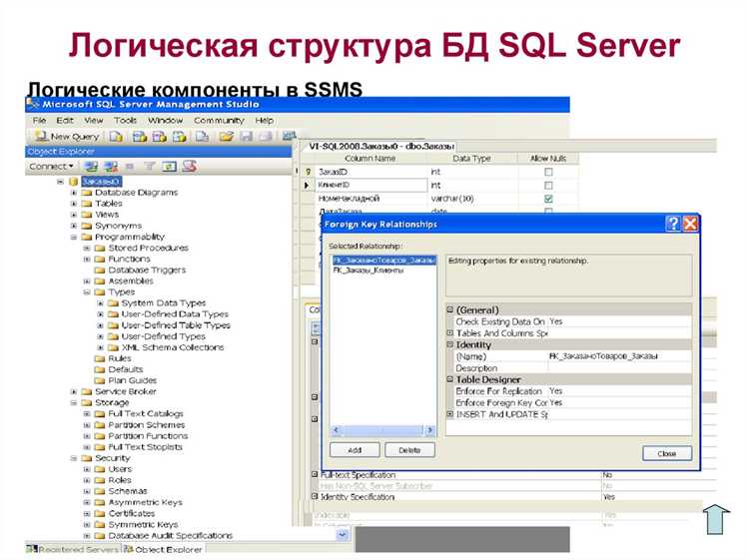Screen dimensions: 749x560
Task: Click the Views folder icon
Action: point(87,215)
